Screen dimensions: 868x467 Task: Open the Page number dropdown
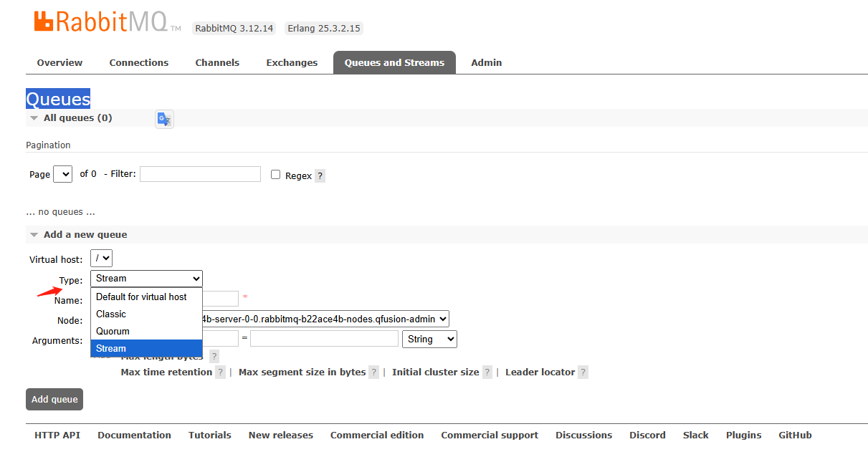[x=63, y=174]
